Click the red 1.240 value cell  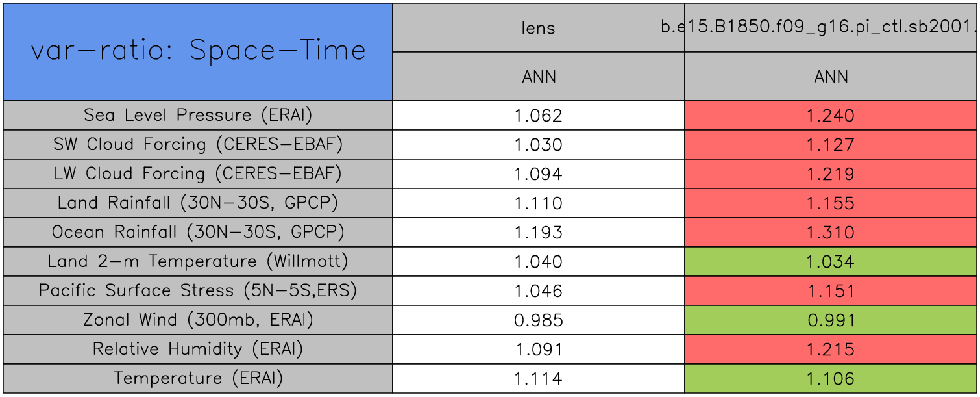pyautogui.click(x=831, y=116)
